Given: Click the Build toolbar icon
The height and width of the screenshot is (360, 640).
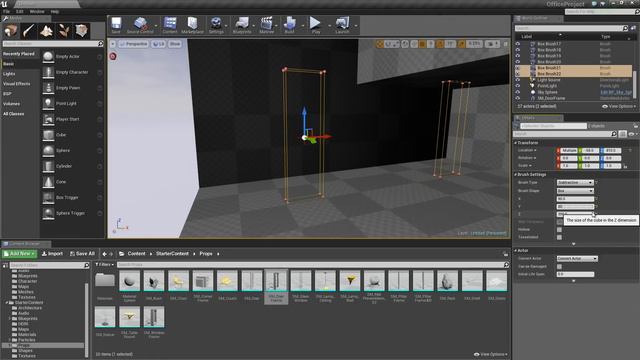Looking at the screenshot, I should point(290,25).
